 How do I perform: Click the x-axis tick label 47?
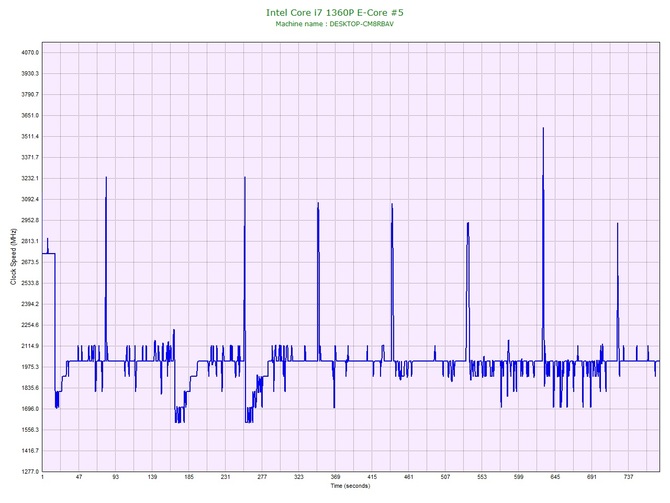point(79,477)
